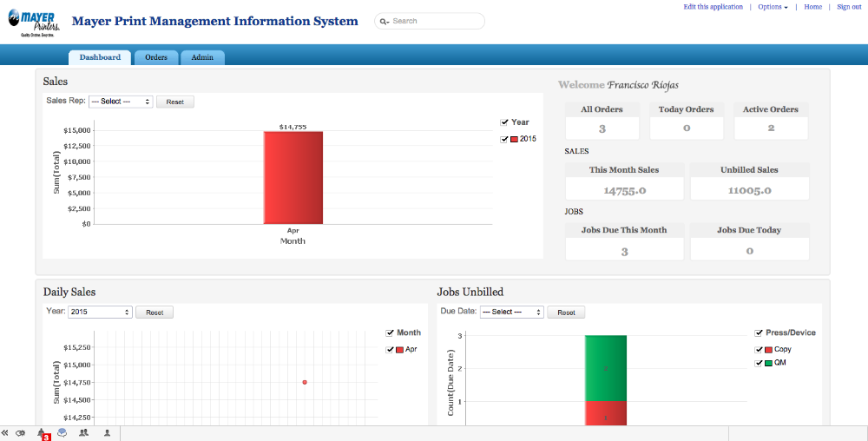The height and width of the screenshot is (441, 868).
Task: Open chat settings gear icon in bottom bar
Action: click(x=21, y=432)
